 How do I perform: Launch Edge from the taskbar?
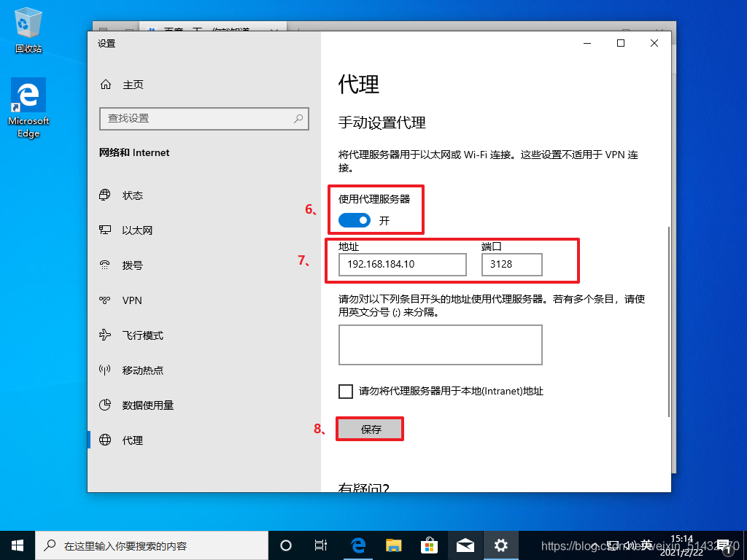click(x=357, y=545)
